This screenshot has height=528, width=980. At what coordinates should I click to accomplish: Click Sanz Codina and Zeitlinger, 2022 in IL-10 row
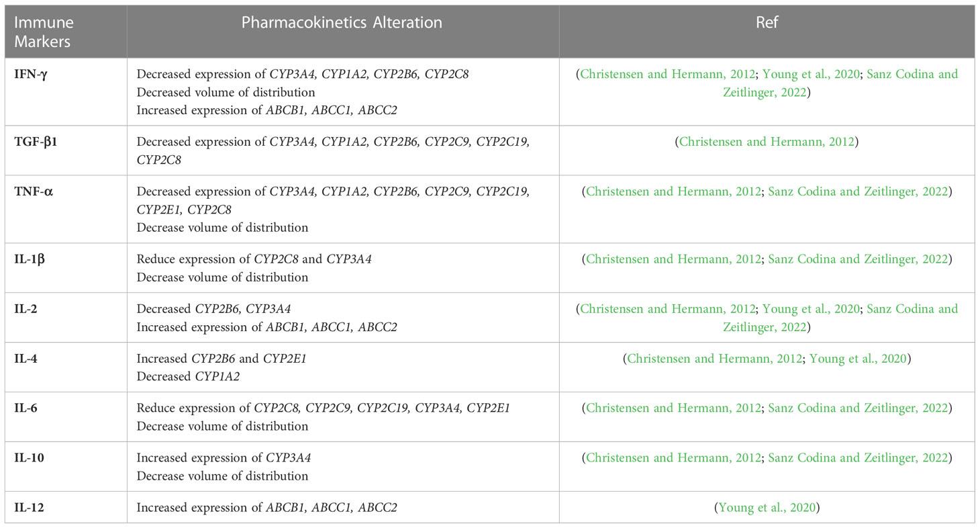859,457
